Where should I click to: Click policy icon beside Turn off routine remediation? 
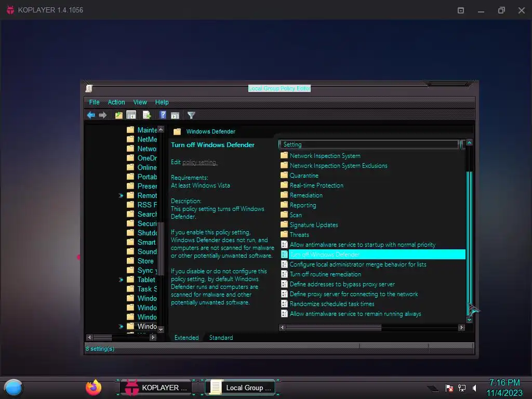(x=284, y=274)
